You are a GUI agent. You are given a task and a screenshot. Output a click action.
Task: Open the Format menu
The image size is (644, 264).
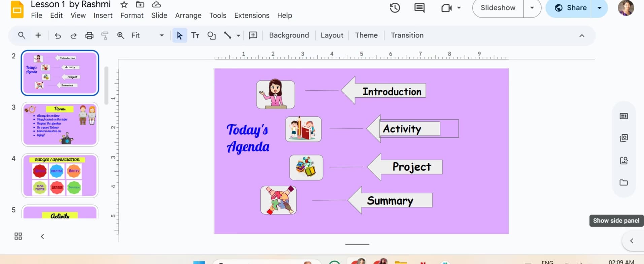pyautogui.click(x=132, y=15)
